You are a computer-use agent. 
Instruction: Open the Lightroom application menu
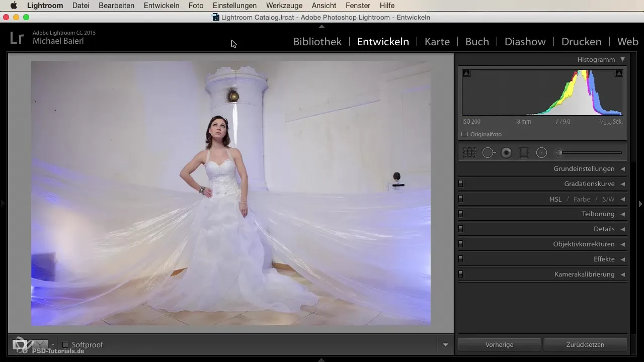pos(45,6)
